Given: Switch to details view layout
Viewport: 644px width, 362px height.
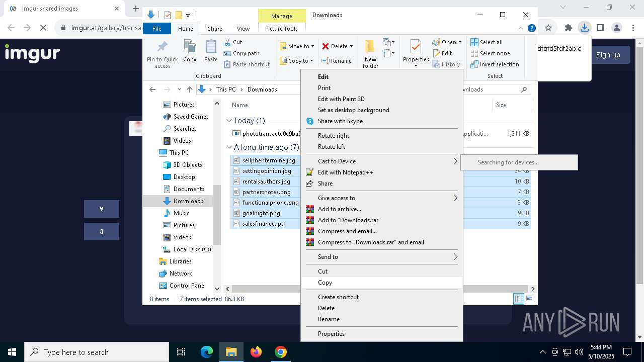Looking at the screenshot, I should (519, 299).
